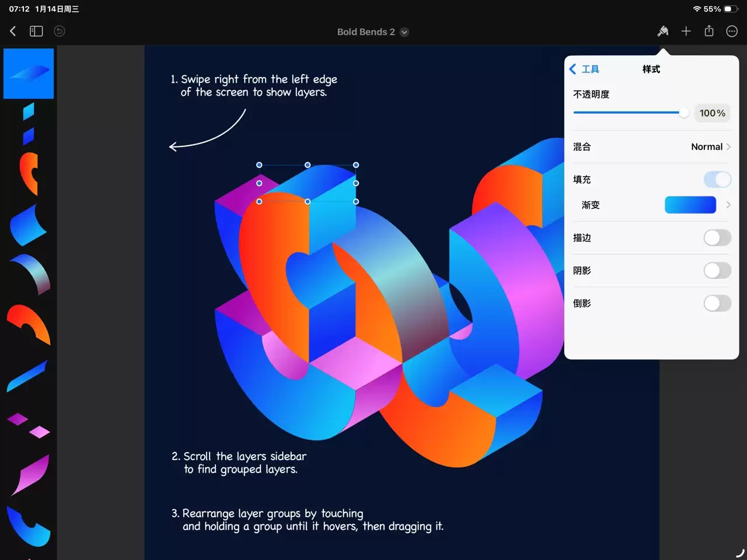Tap the blue gradient fill swatch
This screenshot has width=747, height=560.
690,205
